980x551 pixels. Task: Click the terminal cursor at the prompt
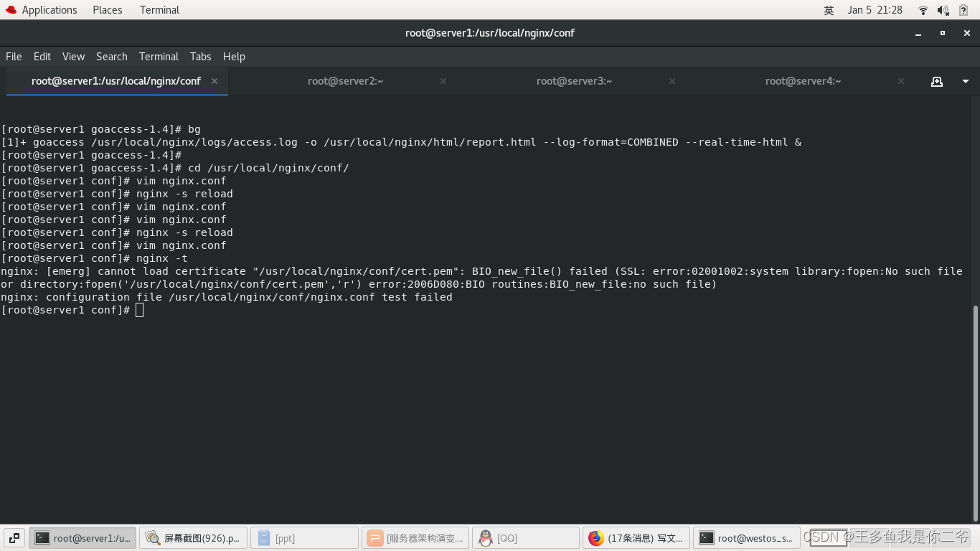(x=139, y=310)
